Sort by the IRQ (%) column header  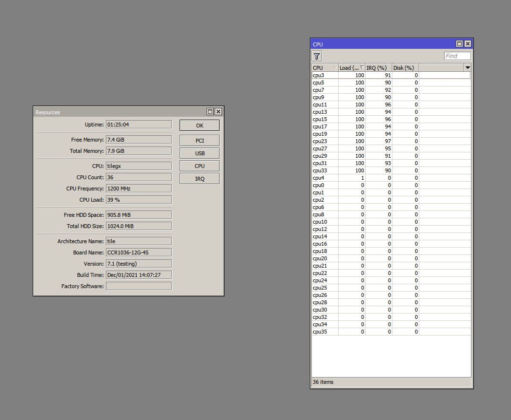point(378,67)
